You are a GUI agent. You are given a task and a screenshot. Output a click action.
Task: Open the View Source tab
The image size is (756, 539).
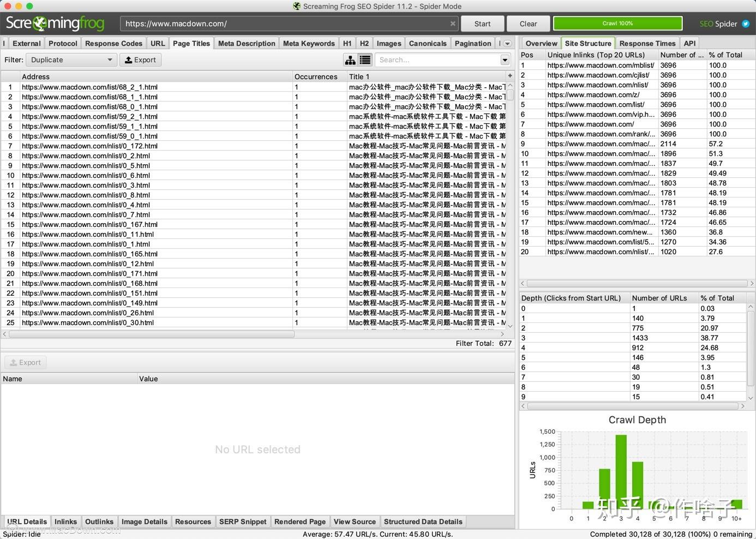(355, 522)
